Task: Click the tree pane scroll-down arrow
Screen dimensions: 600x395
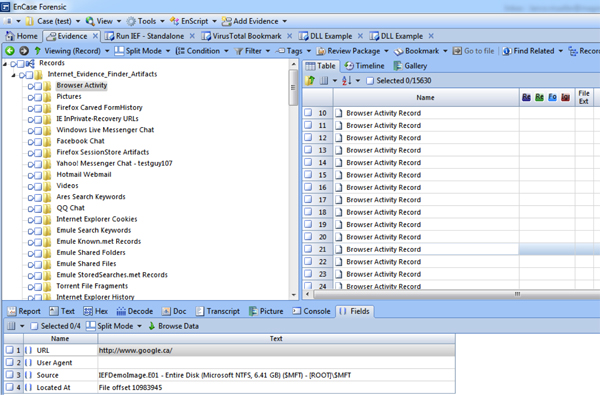Action: pyautogui.click(x=293, y=295)
